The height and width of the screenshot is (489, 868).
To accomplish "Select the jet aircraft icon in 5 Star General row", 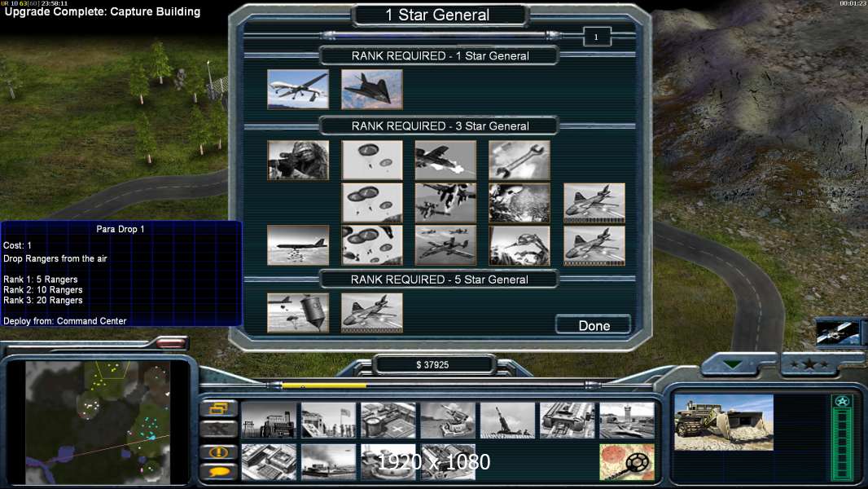I will pyautogui.click(x=372, y=313).
